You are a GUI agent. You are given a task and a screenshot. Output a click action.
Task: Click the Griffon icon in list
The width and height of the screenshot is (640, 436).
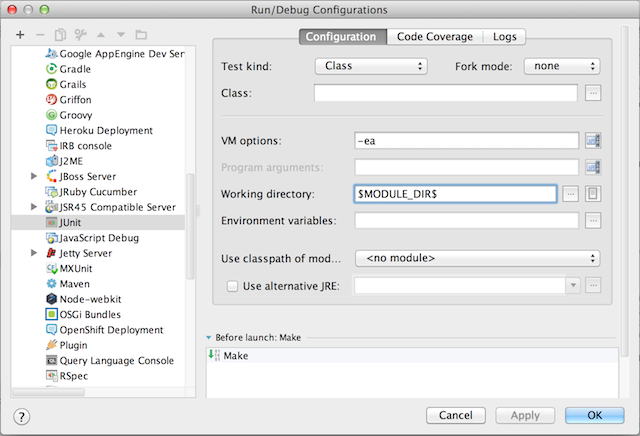point(51,100)
